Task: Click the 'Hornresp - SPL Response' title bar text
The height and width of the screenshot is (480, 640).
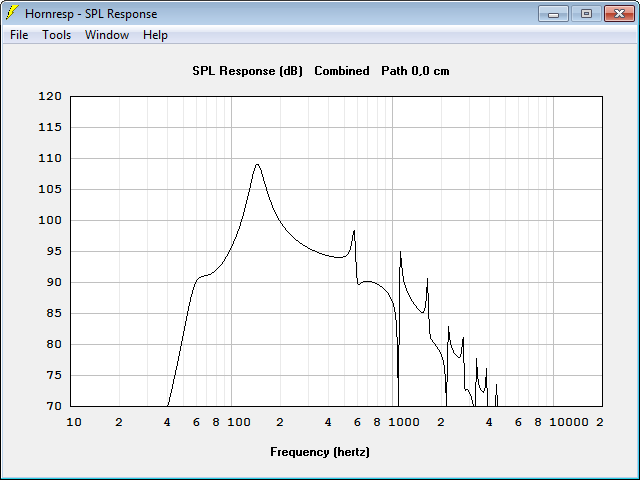Action: point(91,14)
